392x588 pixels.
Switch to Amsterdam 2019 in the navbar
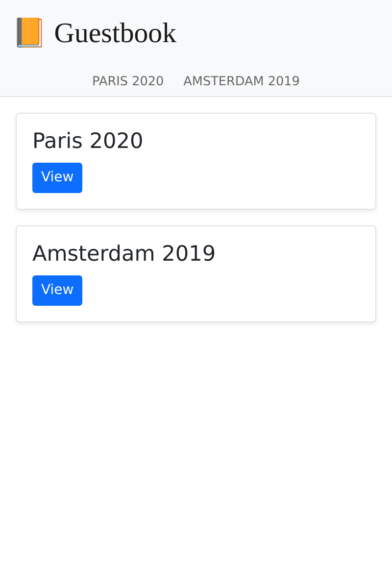point(241,81)
